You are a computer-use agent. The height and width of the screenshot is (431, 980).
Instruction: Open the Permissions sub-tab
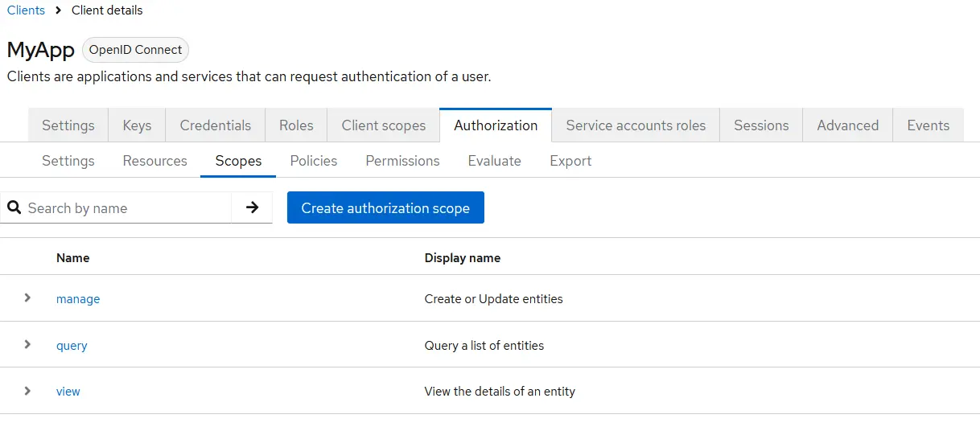(x=402, y=161)
